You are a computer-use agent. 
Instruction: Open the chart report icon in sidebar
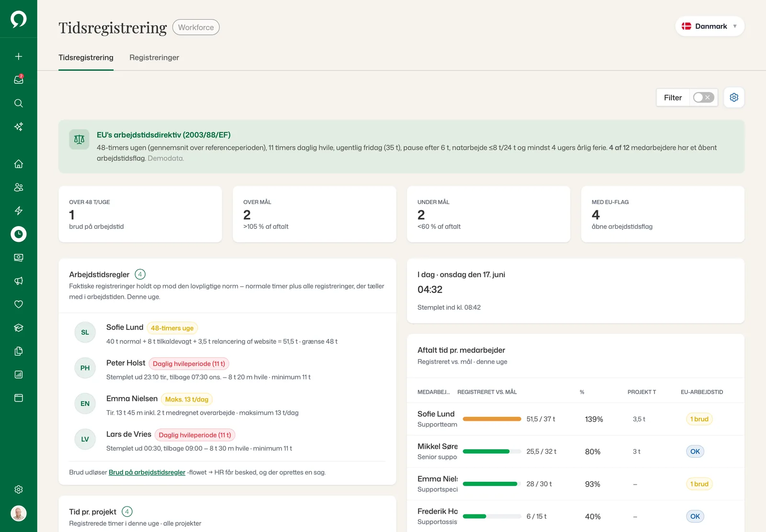[x=18, y=374]
